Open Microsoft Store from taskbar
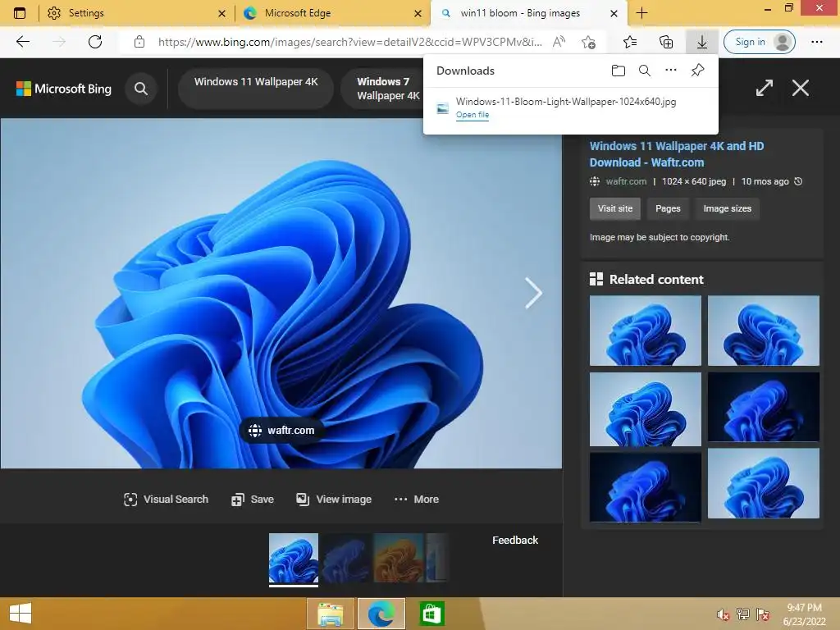Screen dimensions: 840x630 coord(431,614)
